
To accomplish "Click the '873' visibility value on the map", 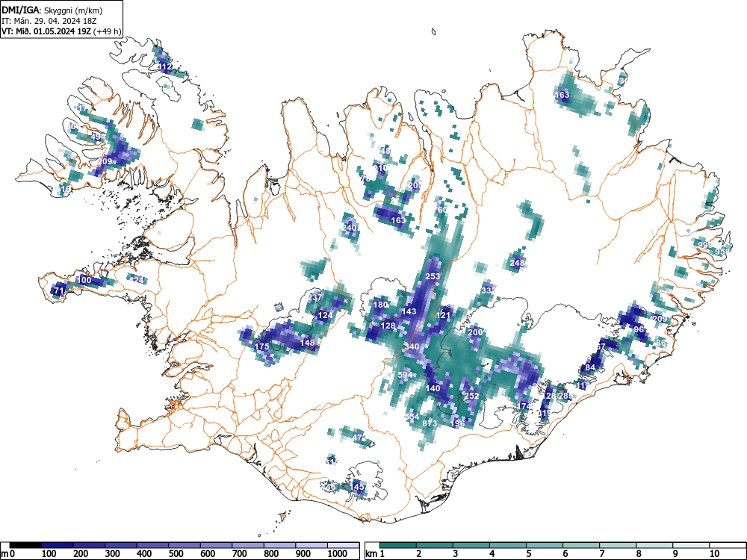I will [430, 423].
